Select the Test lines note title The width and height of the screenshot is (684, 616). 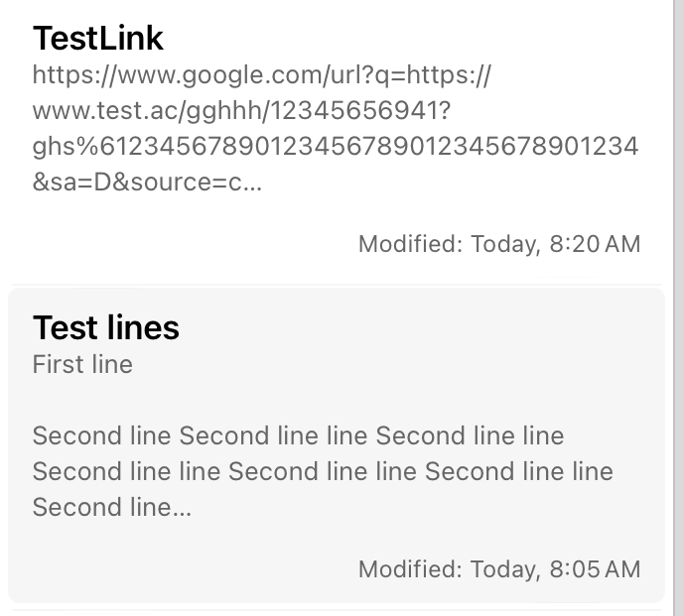click(106, 327)
